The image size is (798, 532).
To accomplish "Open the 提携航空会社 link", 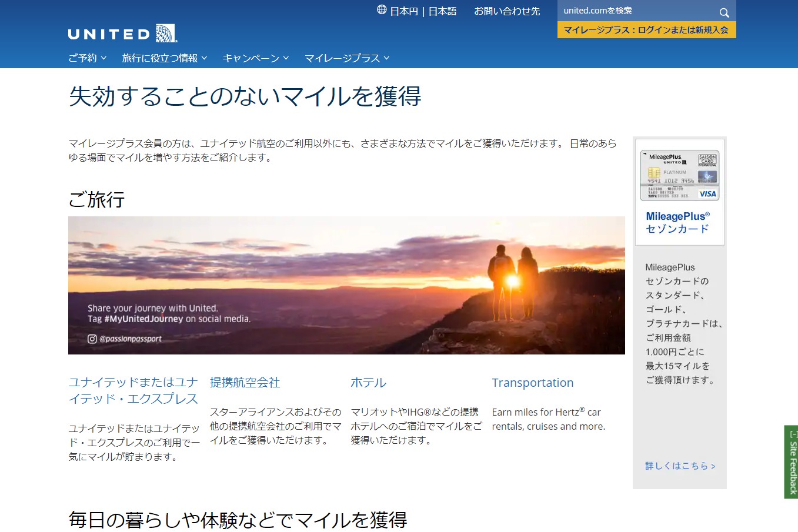I will 245,383.
